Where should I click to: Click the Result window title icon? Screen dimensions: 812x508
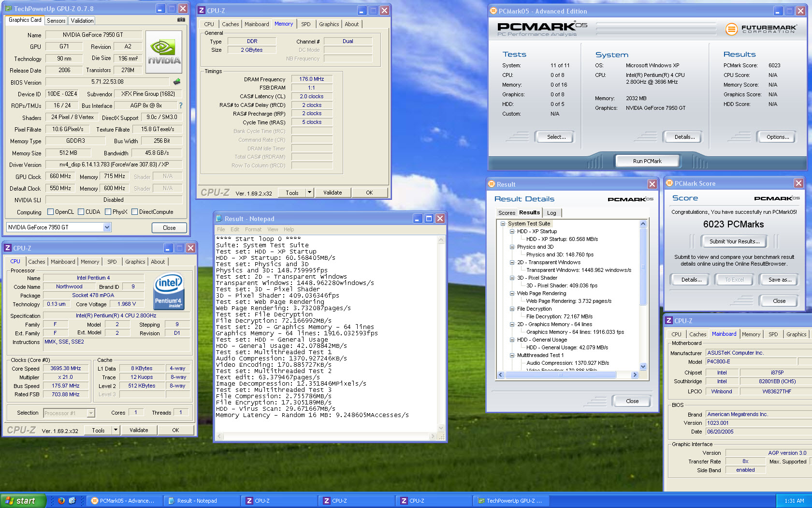pyautogui.click(x=492, y=184)
